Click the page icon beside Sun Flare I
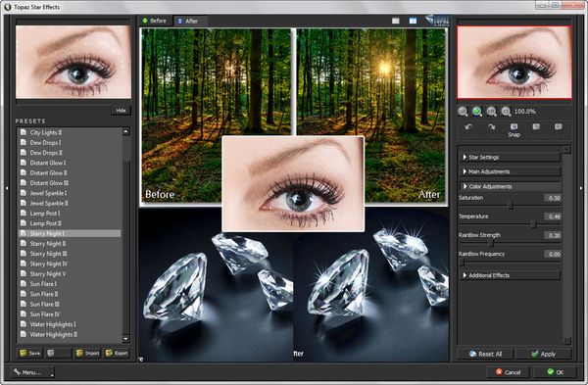Viewport: 588px width, 385px height. tap(24, 284)
